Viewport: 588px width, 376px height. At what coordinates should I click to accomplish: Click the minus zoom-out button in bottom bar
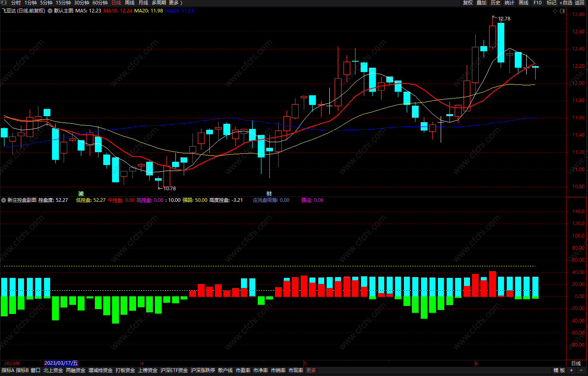click(x=581, y=370)
